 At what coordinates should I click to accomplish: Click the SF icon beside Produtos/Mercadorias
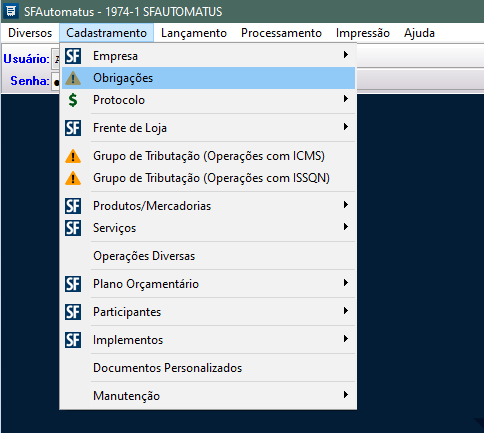[73, 206]
